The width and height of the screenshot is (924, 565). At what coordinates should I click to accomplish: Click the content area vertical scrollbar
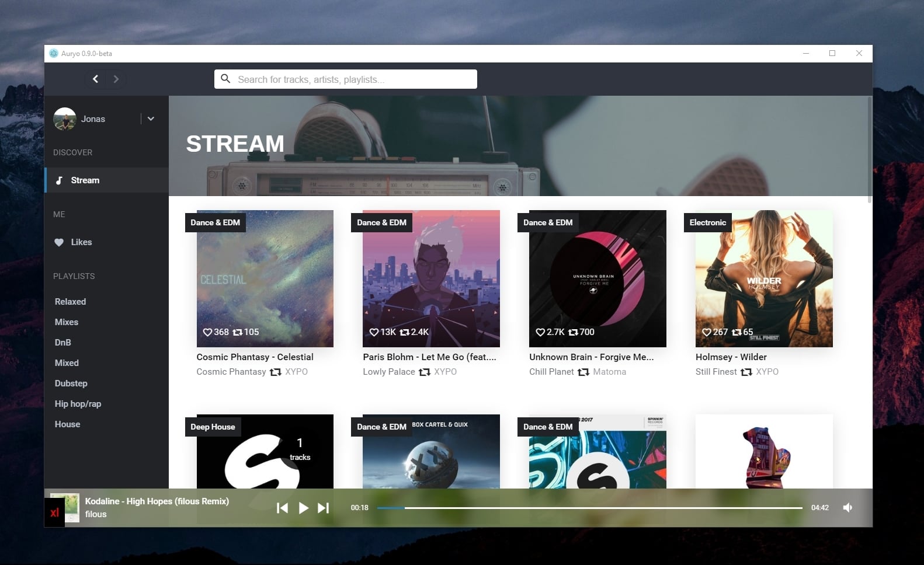870,150
